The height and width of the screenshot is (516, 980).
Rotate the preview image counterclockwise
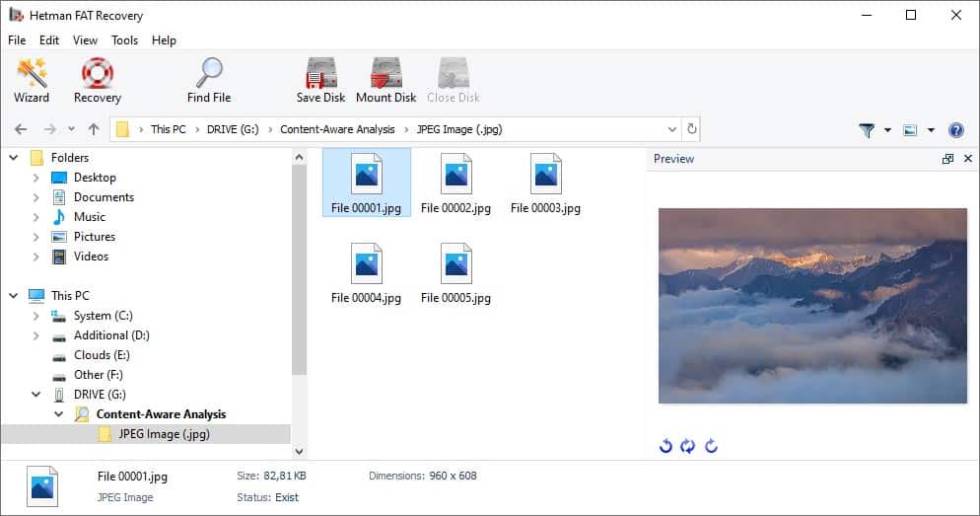[665, 446]
